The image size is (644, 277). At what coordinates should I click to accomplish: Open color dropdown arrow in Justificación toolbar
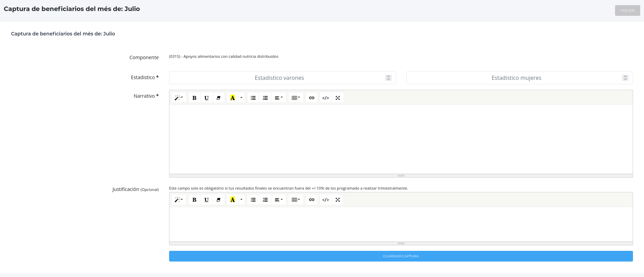(241, 200)
